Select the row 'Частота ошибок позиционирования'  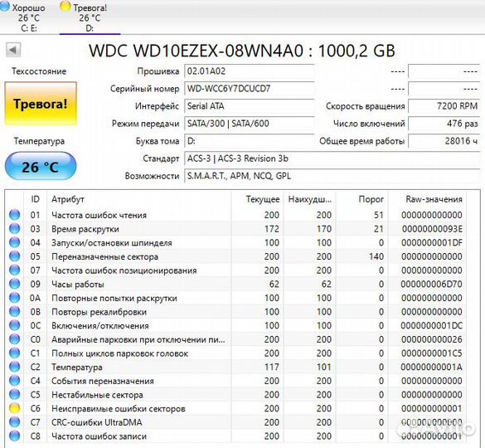point(236,270)
